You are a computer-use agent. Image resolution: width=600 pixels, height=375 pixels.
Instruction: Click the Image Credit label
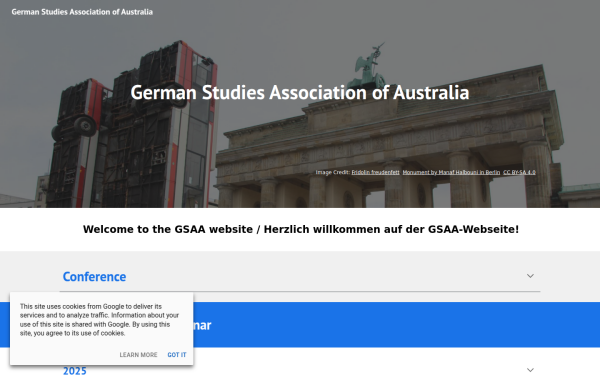point(333,173)
